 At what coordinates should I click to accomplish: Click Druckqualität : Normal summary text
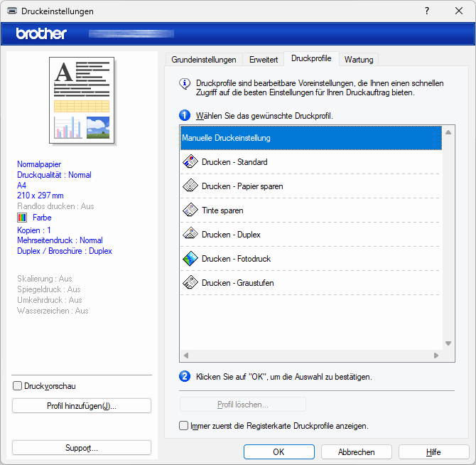point(54,175)
